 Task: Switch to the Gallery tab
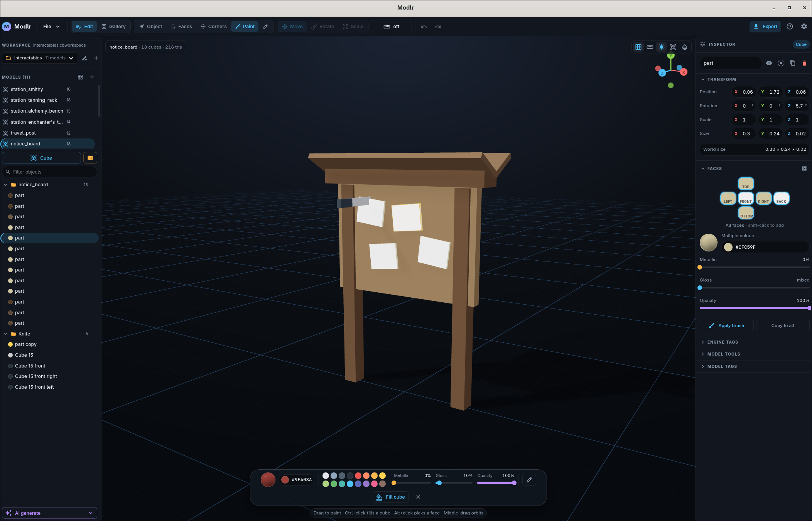[x=113, y=27]
